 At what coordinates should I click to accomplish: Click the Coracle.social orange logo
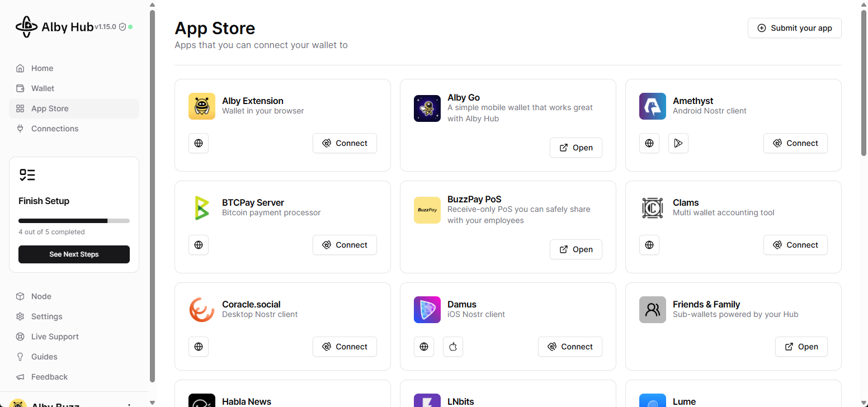tap(202, 310)
